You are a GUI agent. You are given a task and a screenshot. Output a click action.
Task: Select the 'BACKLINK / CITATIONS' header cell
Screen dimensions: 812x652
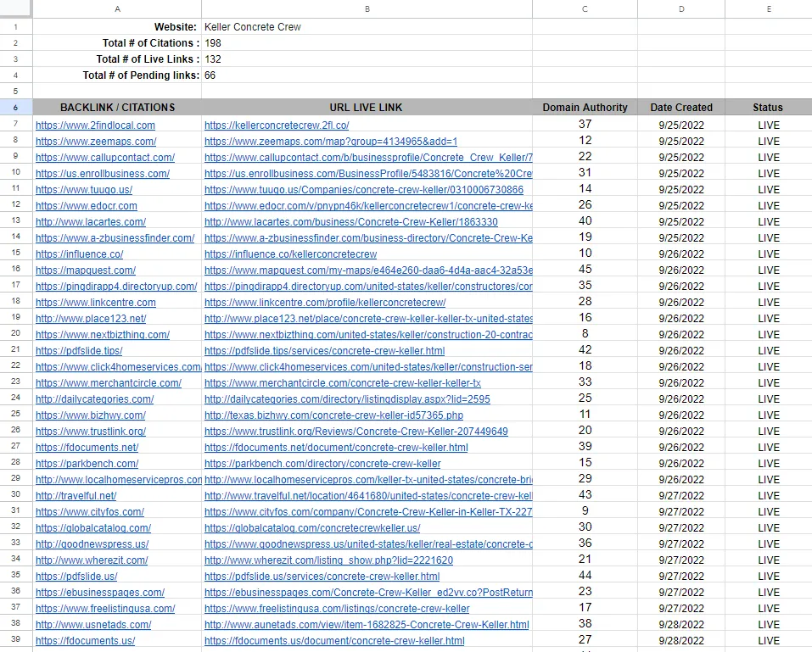point(118,107)
